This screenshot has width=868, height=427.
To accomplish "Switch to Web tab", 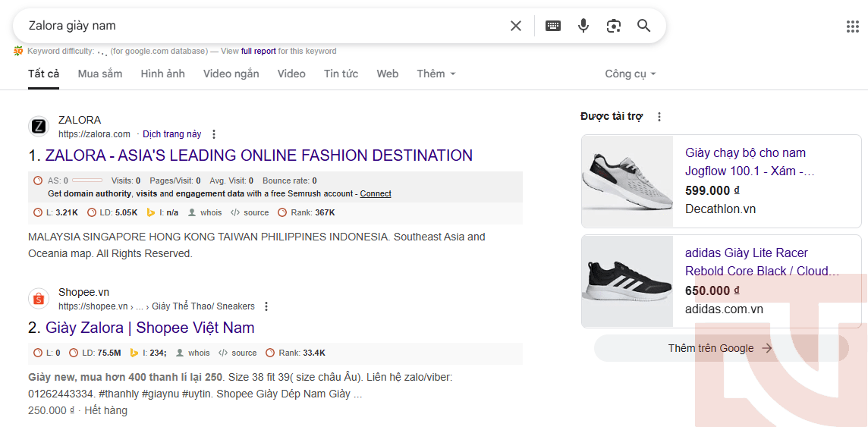I will point(388,74).
